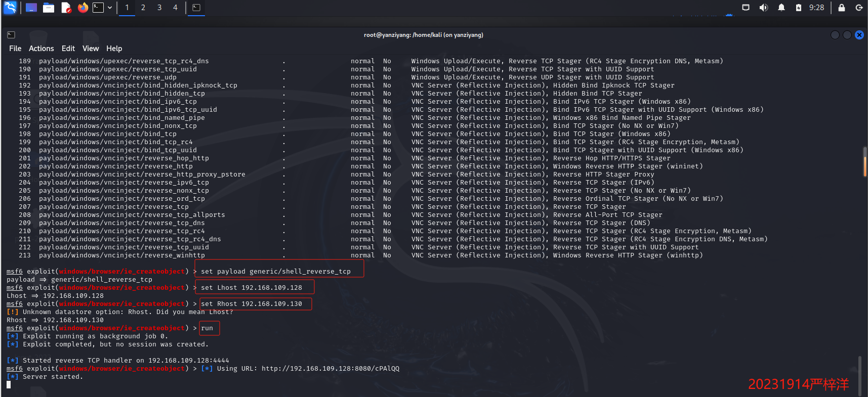Click 'Windows x86 Bind Named Pipe Stager' description
868x397 pixels.
622,118
